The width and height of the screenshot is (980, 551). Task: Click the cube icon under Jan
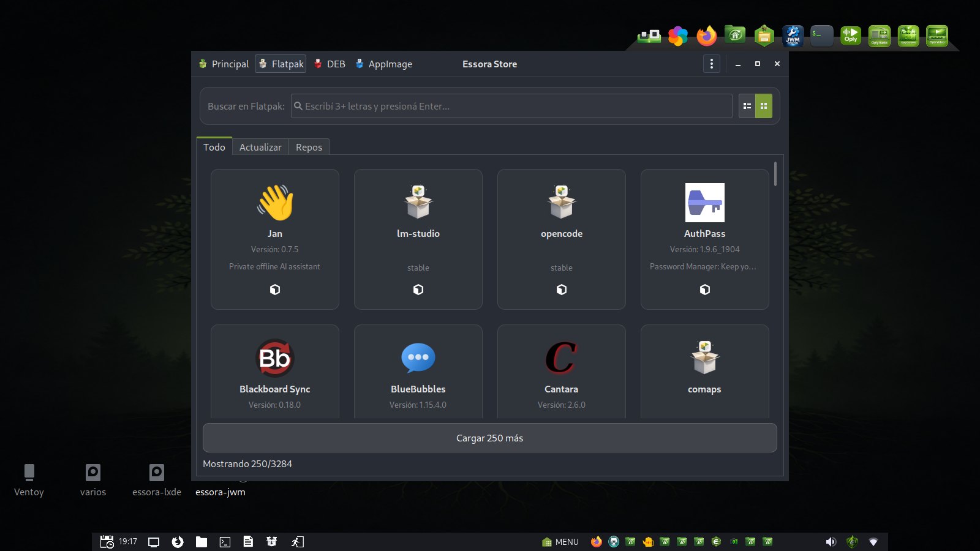click(275, 290)
